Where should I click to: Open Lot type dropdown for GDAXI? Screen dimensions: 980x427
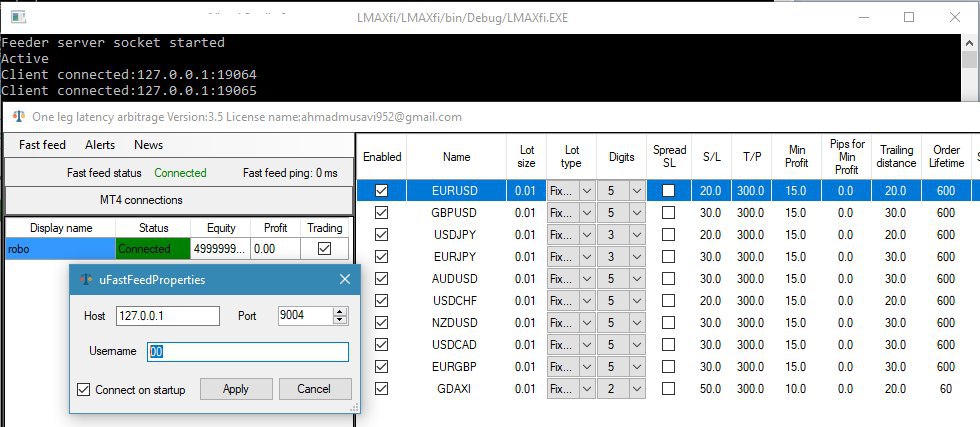click(x=587, y=389)
